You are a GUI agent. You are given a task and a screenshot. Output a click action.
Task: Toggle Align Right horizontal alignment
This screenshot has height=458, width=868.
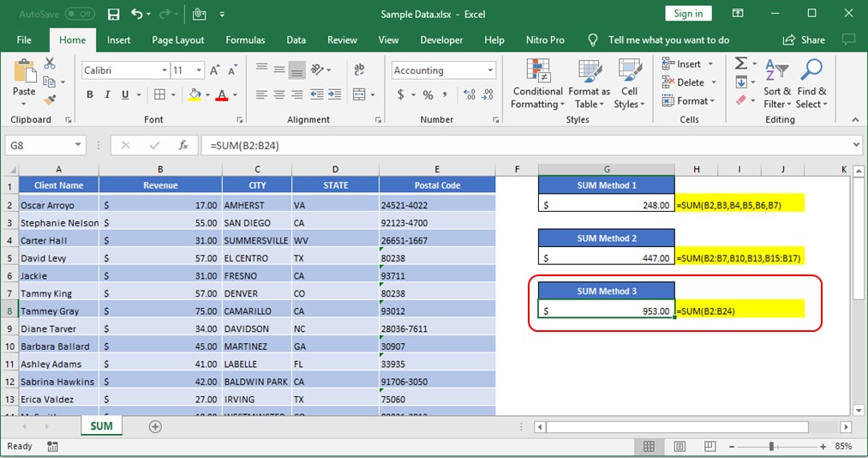tap(297, 94)
